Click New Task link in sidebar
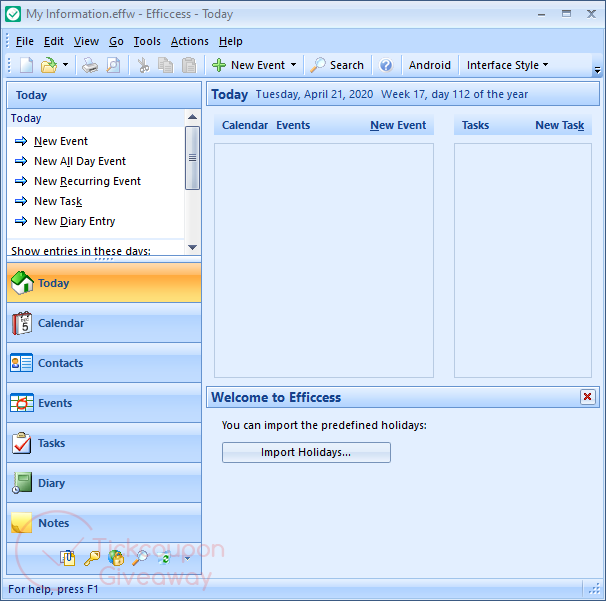The width and height of the screenshot is (606, 601). click(x=58, y=201)
